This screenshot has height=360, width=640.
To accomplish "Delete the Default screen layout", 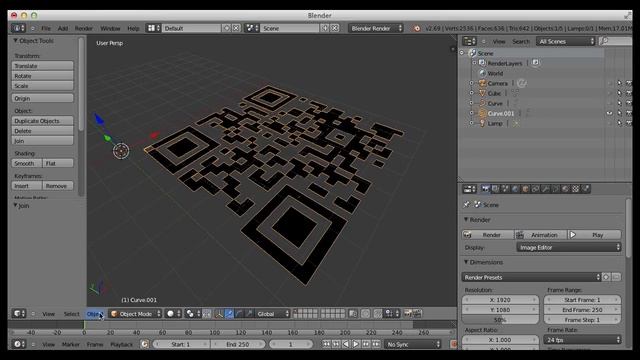I will click(x=236, y=28).
